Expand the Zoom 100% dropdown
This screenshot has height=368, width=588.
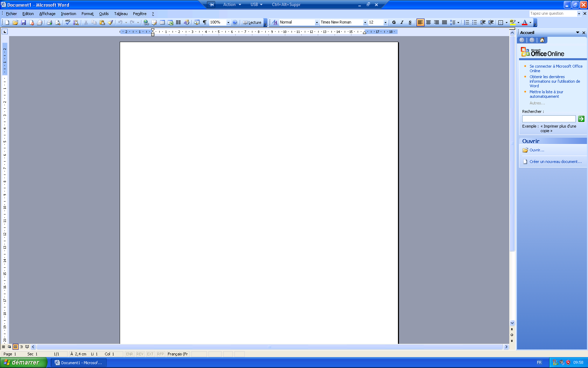click(x=228, y=22)
